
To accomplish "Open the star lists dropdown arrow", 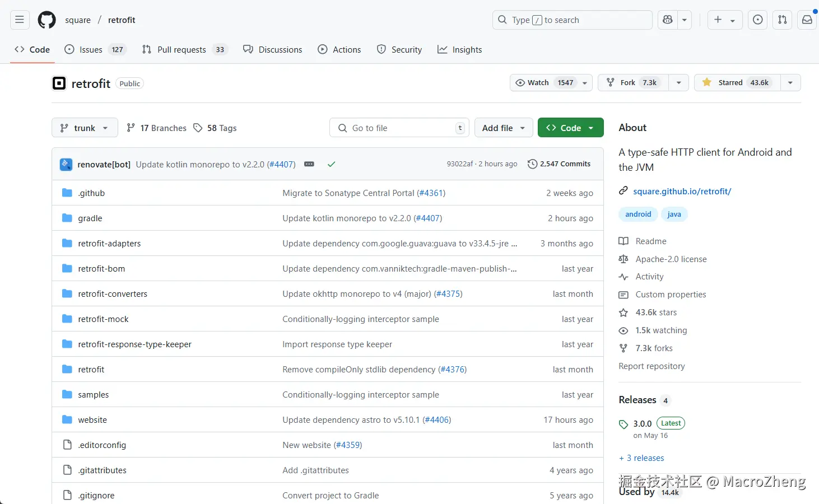I will (790, 83).
